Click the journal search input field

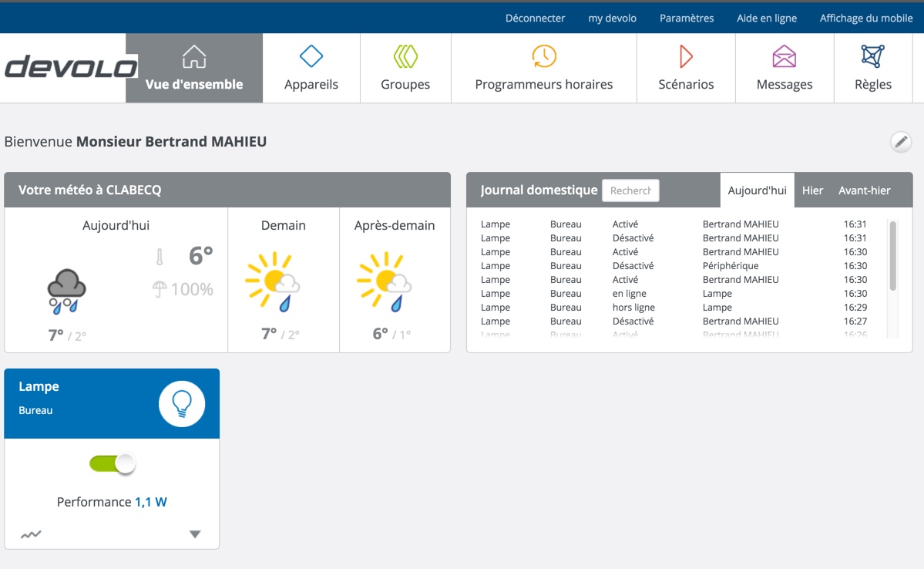tap(630, 190)
